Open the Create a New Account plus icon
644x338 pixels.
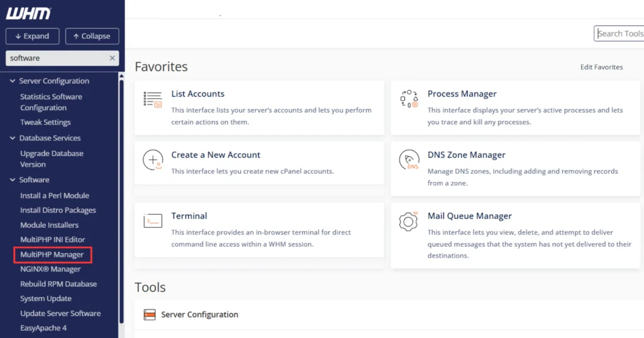(153, 160)
